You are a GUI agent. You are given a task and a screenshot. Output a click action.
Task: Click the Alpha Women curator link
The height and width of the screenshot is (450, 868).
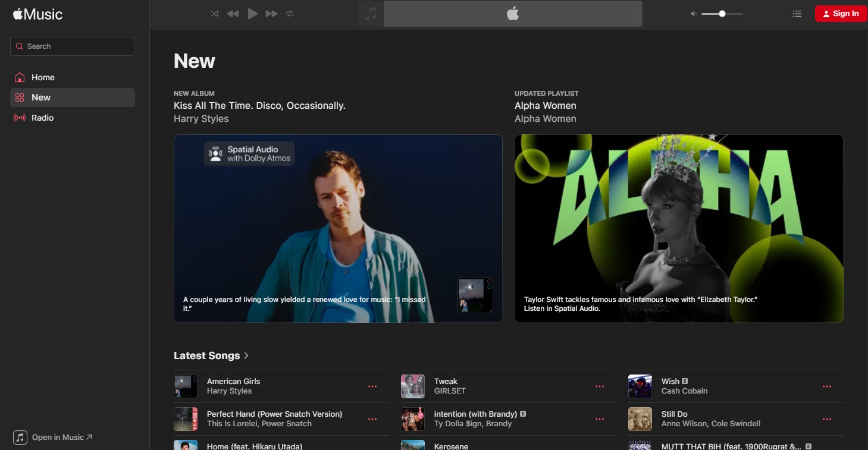(x=545, y=119)
